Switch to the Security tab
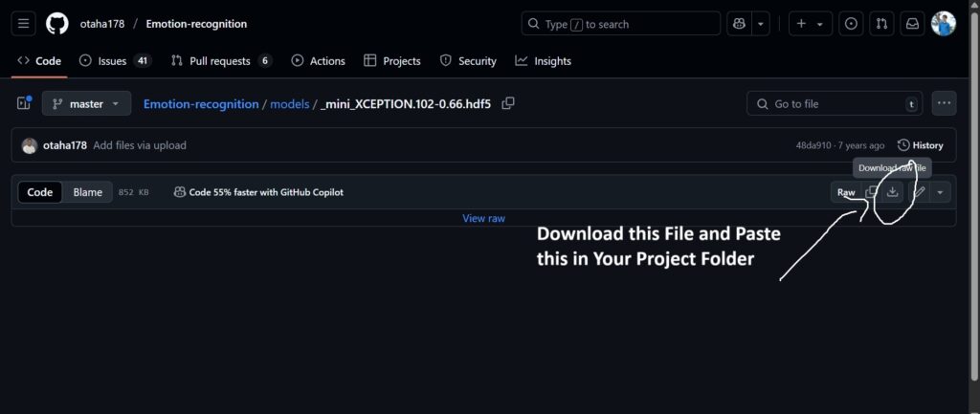This screenshot has width=980, height=414. 467,60
